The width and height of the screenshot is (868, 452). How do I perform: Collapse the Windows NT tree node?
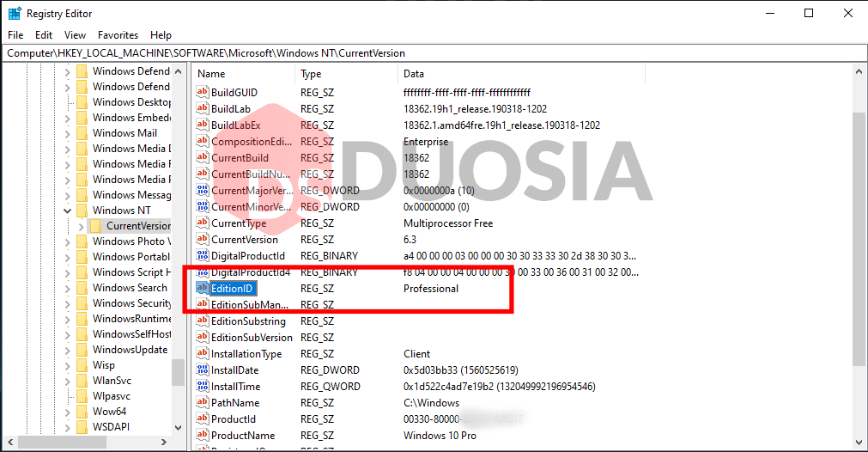(67, 211)
